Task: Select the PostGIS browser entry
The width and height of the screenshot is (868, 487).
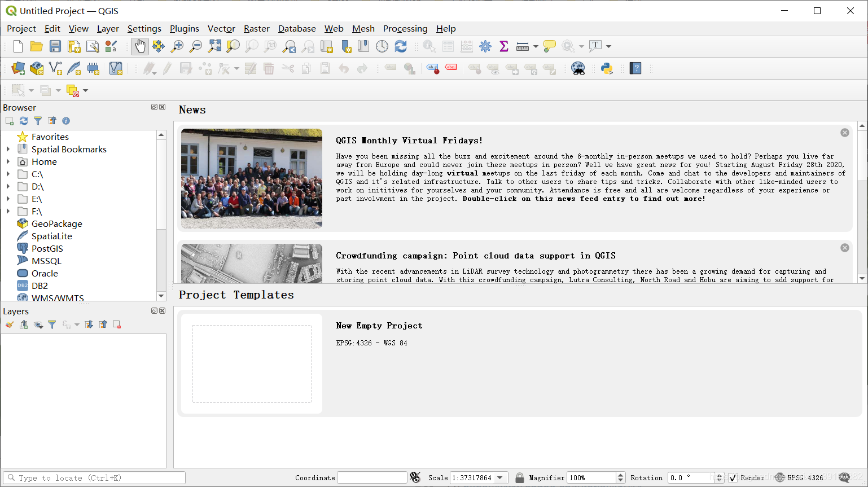Action: coord(47,248)
